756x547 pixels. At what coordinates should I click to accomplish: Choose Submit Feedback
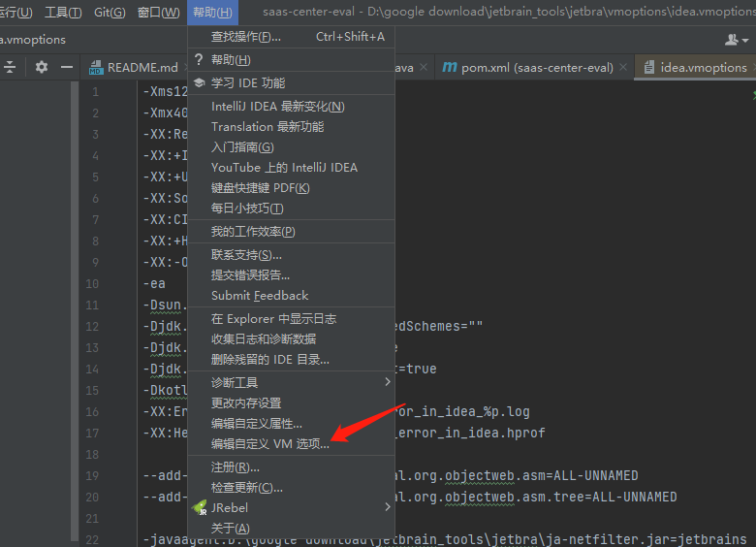tap(291, 296)
